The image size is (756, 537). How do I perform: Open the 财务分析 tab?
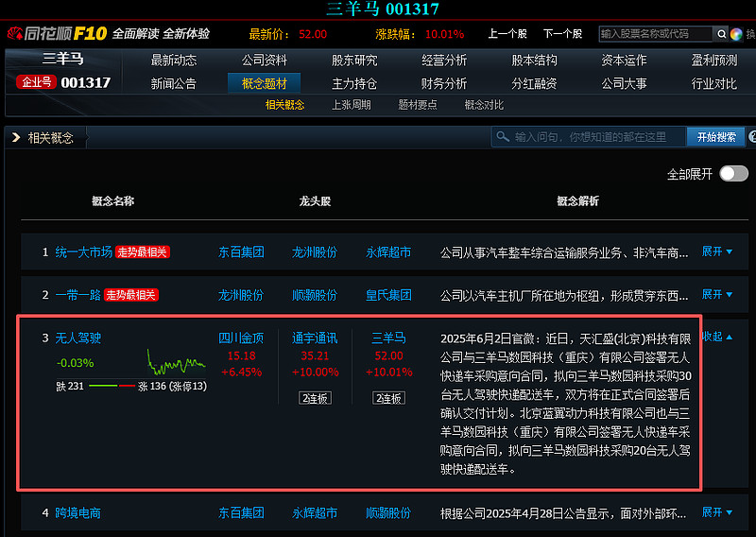pos(444,83)
